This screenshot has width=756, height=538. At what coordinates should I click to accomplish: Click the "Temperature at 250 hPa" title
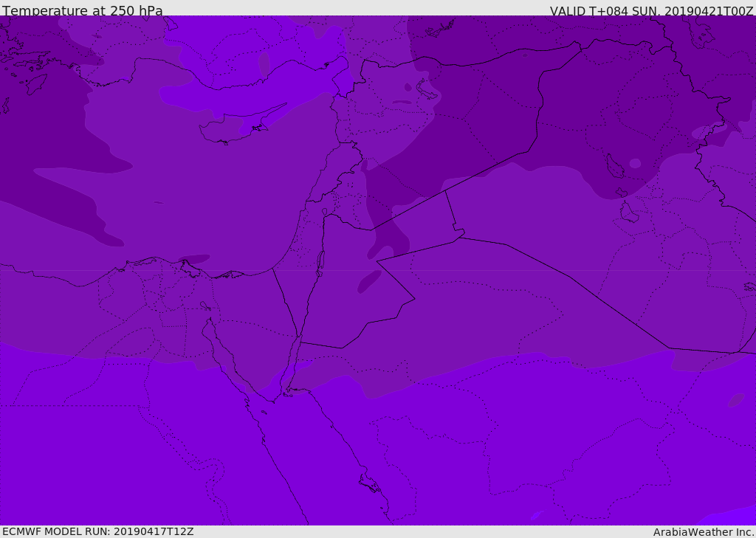tap(83, 11)
